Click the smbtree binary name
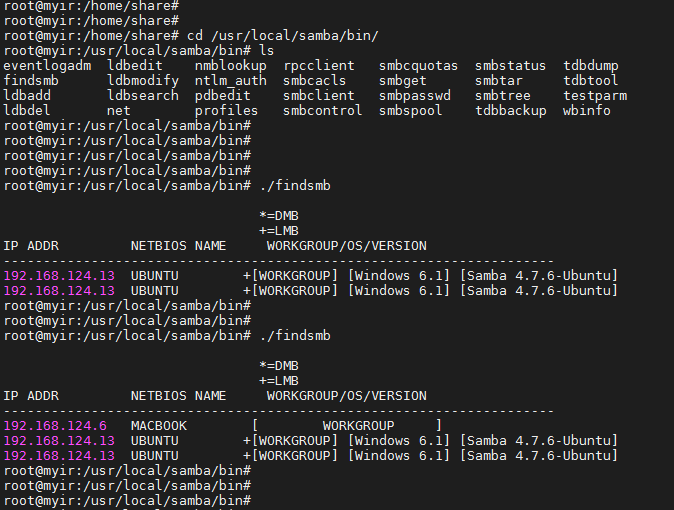Screen dimensions: 674x510 [507, 96]
